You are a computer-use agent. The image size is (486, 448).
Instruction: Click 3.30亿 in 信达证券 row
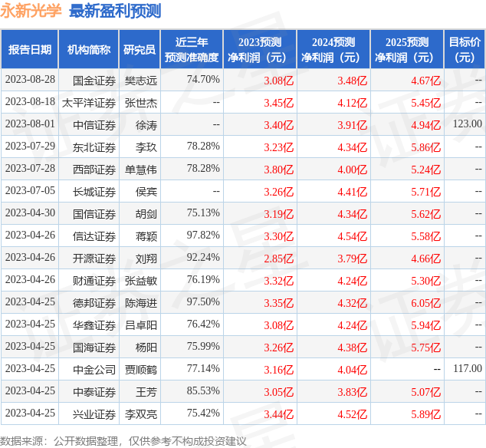[x=278, y=236]
